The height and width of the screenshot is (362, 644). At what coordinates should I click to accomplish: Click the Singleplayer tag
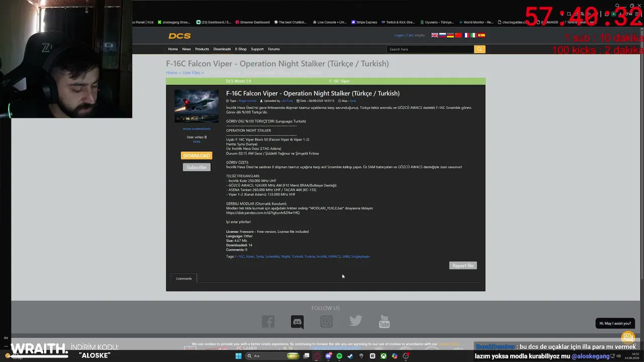coord(360,256)
